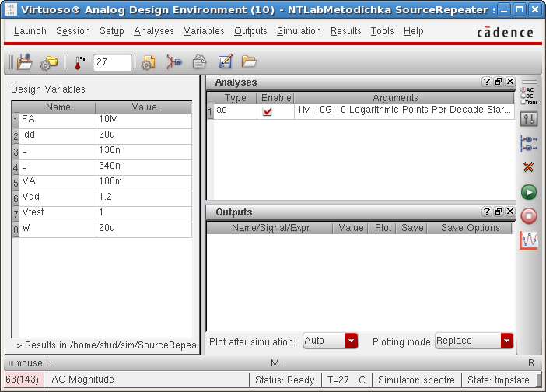Toggle the ac analysis Enable checkbox
The width and height of the screenshot is (546, 392).
(267, 111)
